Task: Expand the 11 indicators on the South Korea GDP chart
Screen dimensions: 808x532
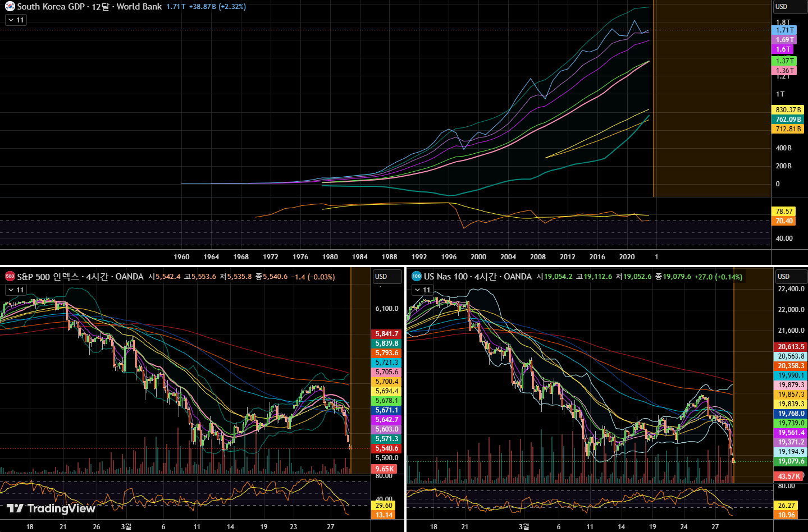Action: (16, 20)
